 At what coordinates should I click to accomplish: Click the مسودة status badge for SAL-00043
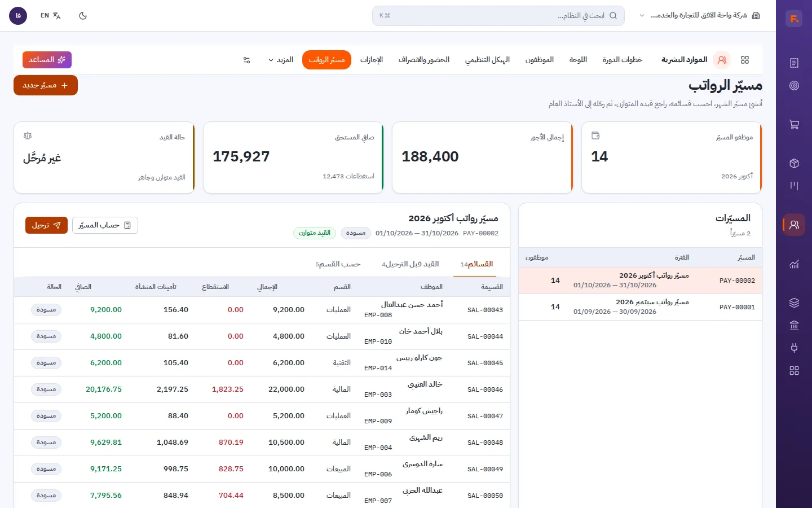(x=46, y=310)
